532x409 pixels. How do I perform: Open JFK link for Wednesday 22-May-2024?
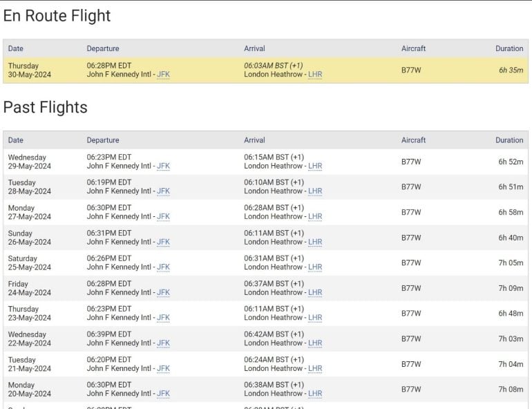point(163,343)
